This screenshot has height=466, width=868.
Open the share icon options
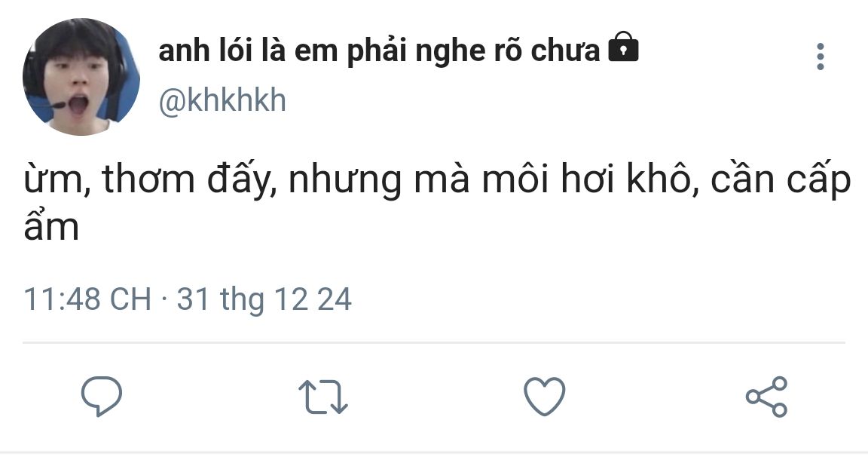[x=766, y=397]
